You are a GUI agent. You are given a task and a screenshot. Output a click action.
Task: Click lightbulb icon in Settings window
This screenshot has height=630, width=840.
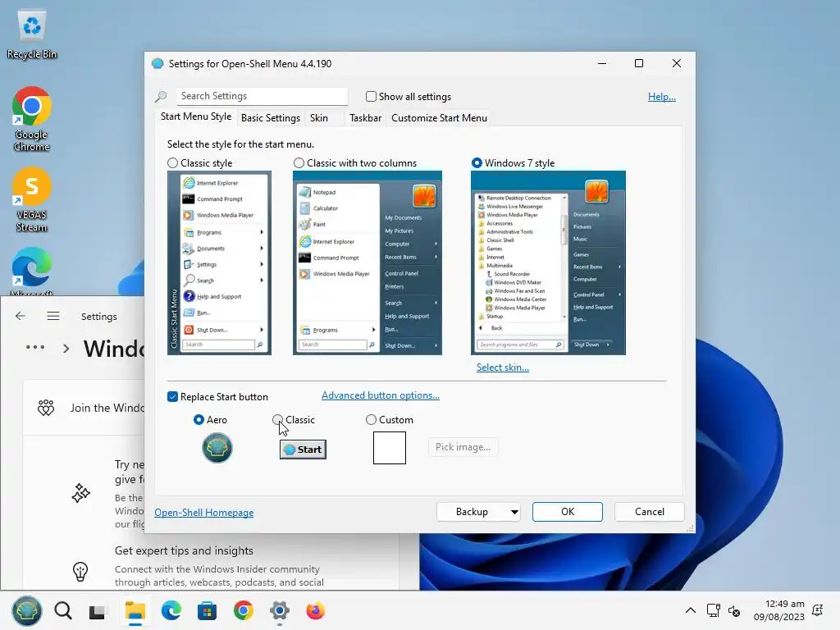click(x=80, y=572)
